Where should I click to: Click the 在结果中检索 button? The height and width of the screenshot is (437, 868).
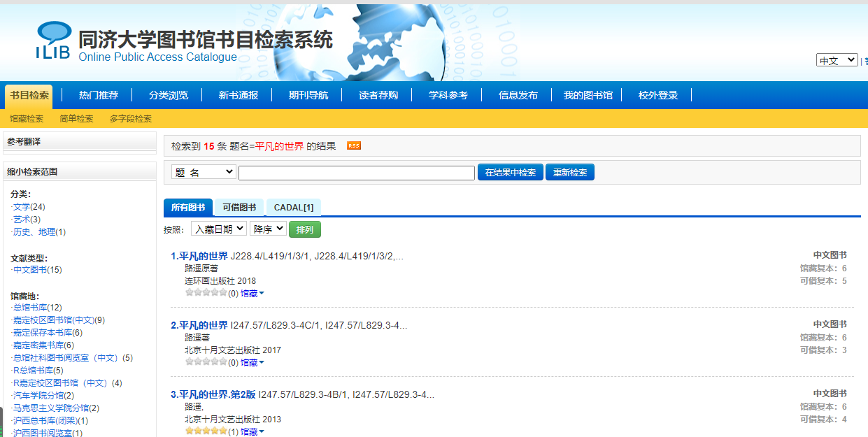(x=511, y=173)
